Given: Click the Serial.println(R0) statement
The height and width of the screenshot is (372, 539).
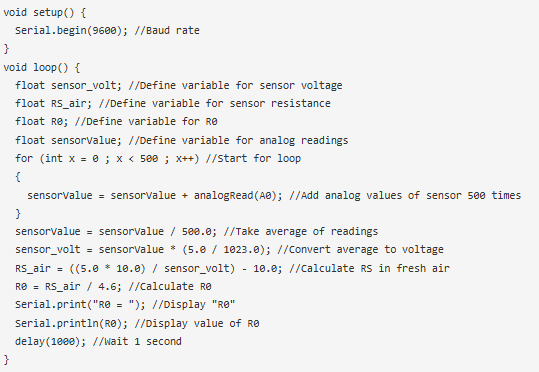Looking at the screenshot, I should (71, 323).
